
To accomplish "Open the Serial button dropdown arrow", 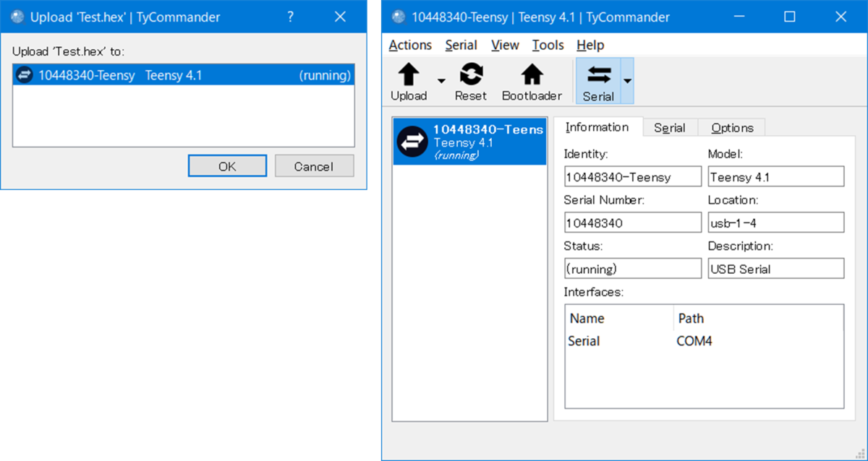I will click(x=627, y=81).
